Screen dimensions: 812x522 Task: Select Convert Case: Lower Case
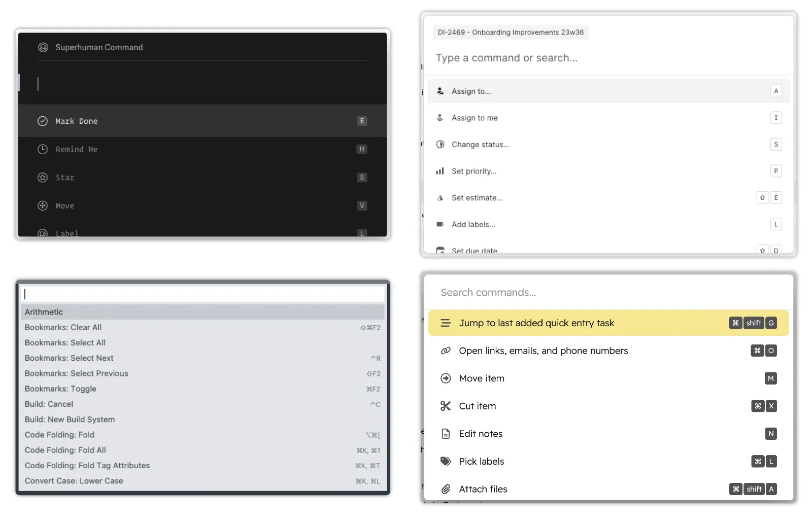coord(203,481)
